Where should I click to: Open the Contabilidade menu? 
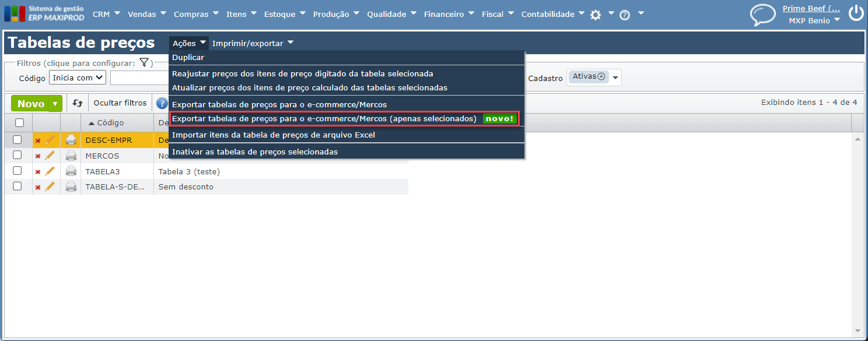coord(552,14)
